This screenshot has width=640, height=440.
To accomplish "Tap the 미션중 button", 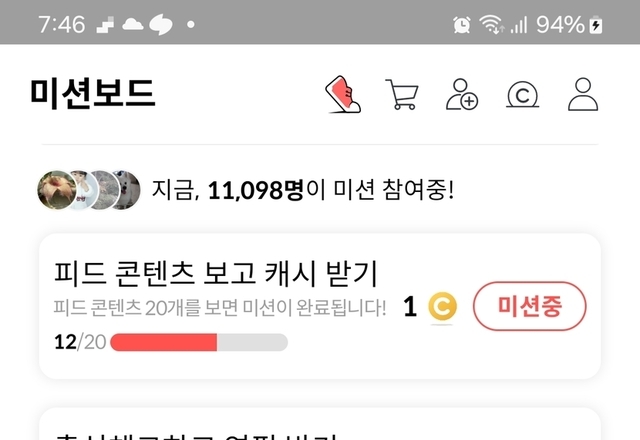I will pos(529,306).
